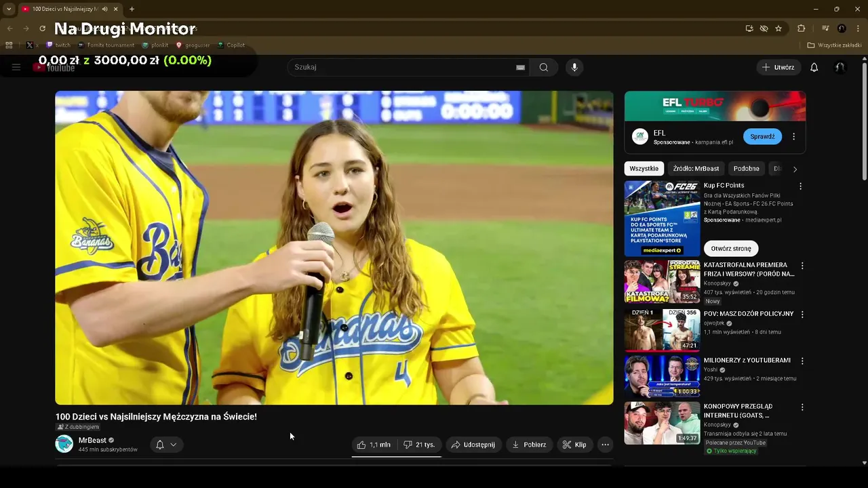868x488 pixels.
Task: Open Fornite tournament bookmark
Action: click(x=105, y=45)
